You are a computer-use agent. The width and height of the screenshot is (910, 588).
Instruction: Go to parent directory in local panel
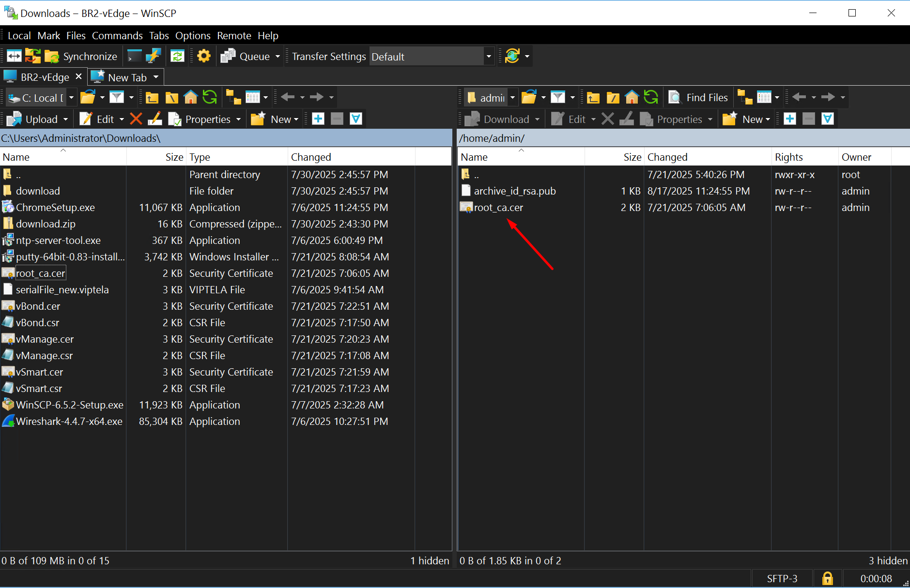point(152,98)
